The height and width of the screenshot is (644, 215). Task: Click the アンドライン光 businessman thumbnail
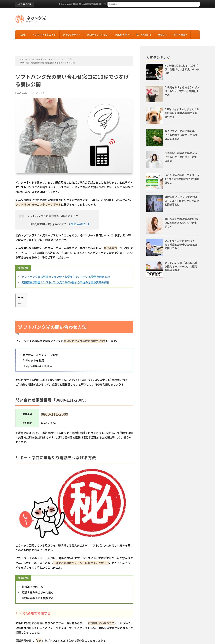(x=154, y=247)
